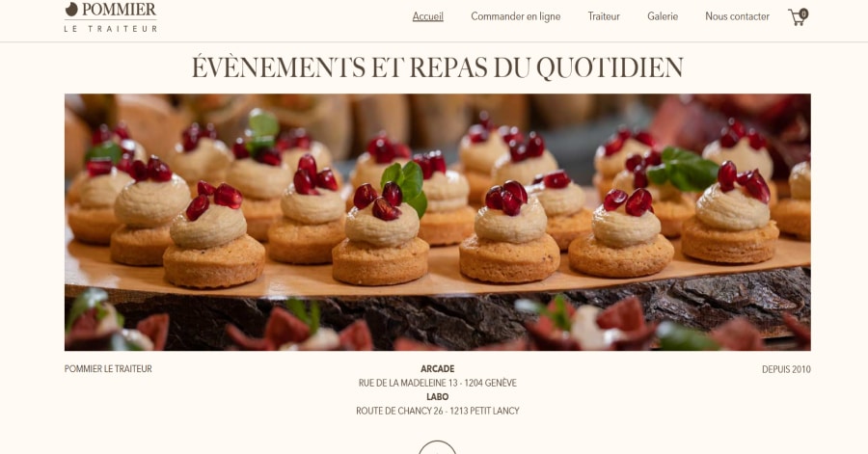Click the LE TRAITEUR tagline under logo

coord(111,29)
